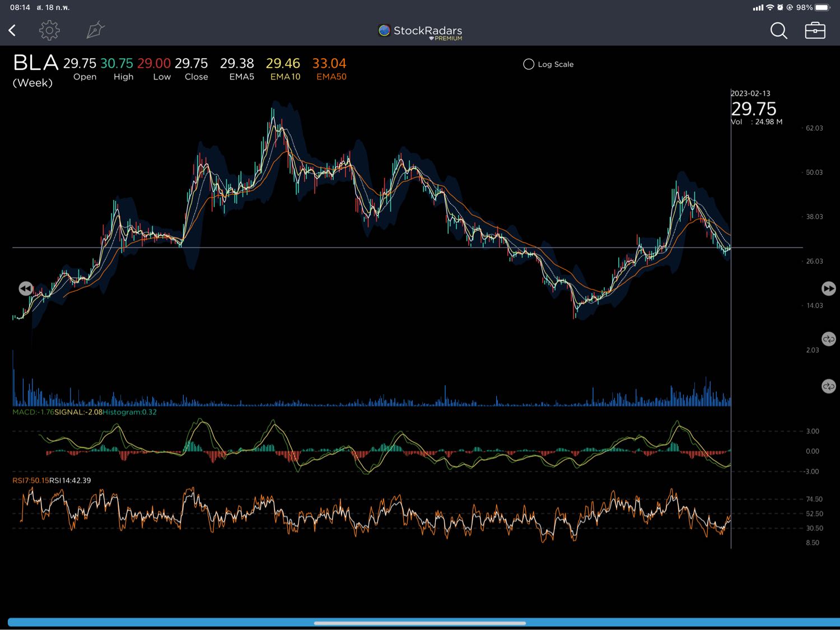Open the stock search magnifier

(778, 30)
